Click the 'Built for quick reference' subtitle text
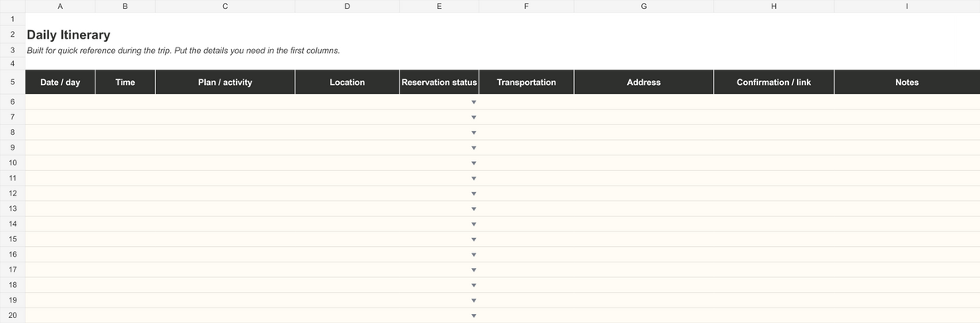 183,51
